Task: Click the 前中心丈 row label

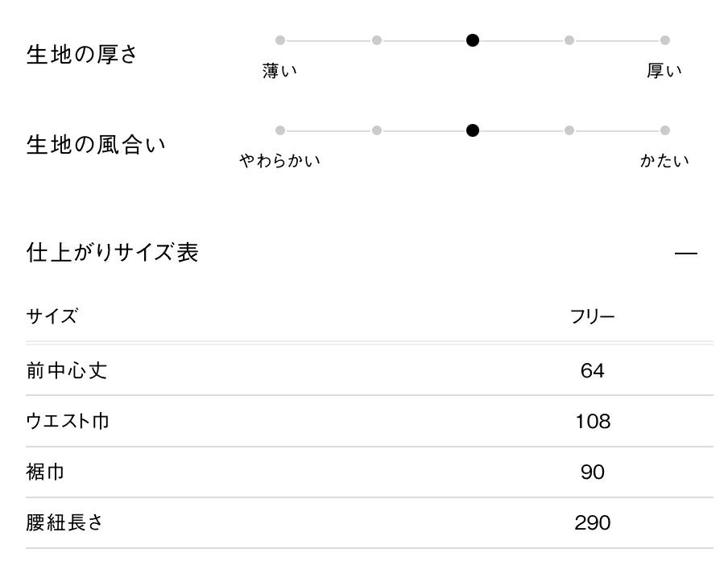Action: pyautogui.click(x=67, y=370)
